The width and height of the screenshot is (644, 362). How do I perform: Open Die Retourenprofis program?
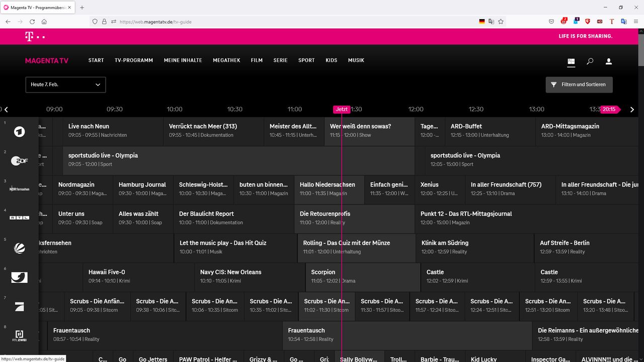tap(355, 219)
